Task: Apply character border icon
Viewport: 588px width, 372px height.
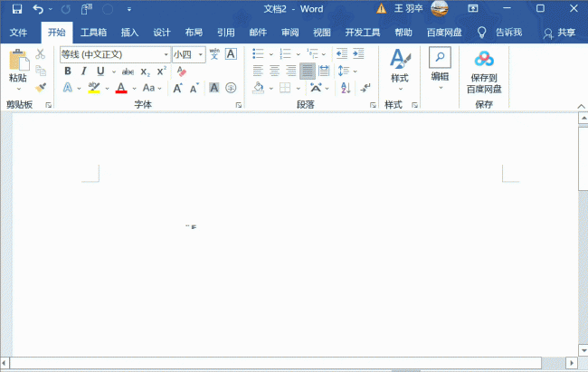Action: [231, 54]
